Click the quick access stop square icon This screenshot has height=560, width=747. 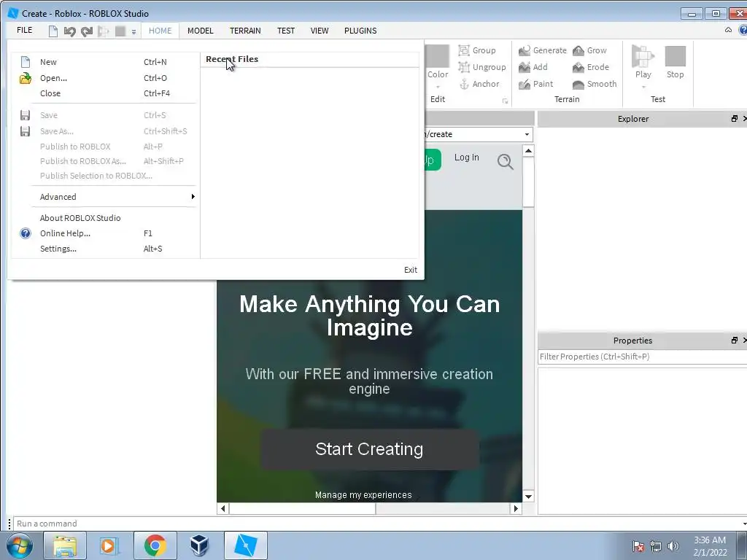(x=120, y=31)
